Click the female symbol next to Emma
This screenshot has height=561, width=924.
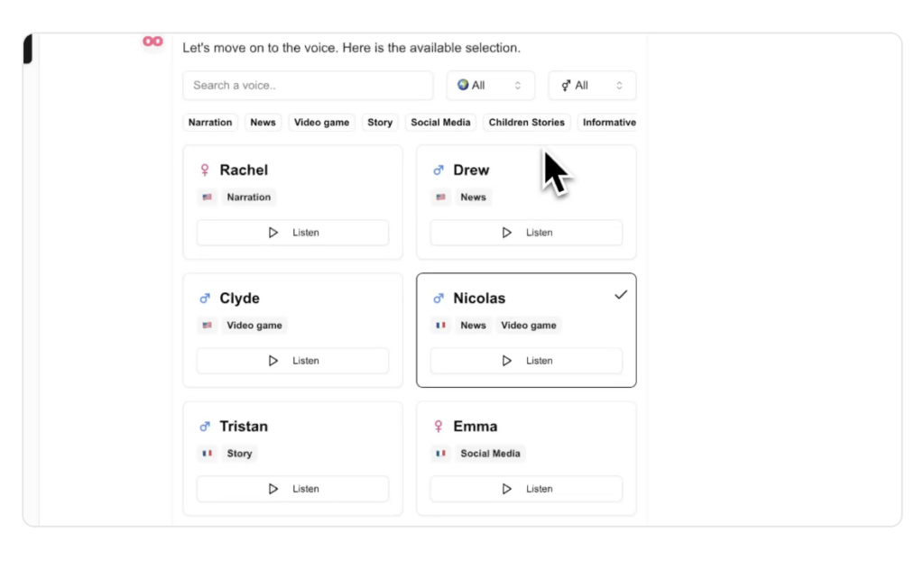438,426
